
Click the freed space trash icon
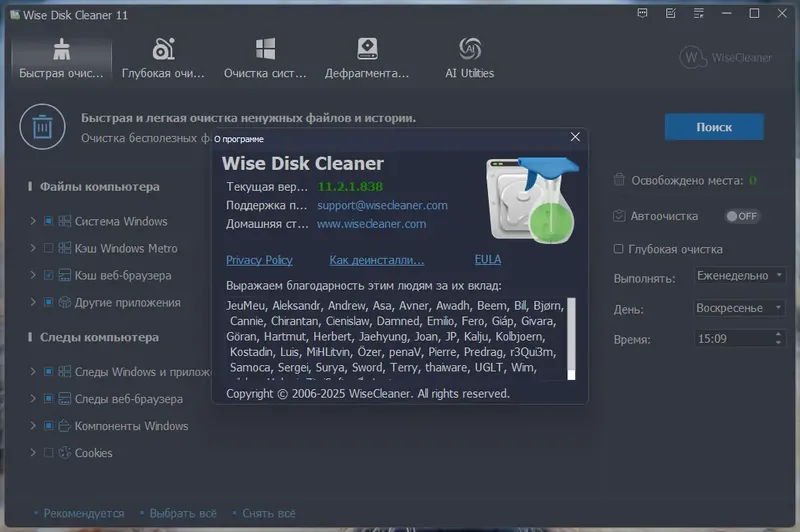619,180
